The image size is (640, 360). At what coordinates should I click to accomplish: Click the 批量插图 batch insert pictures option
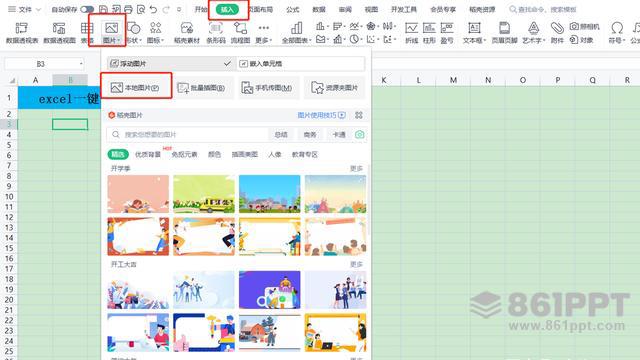[x=202, y=88]
